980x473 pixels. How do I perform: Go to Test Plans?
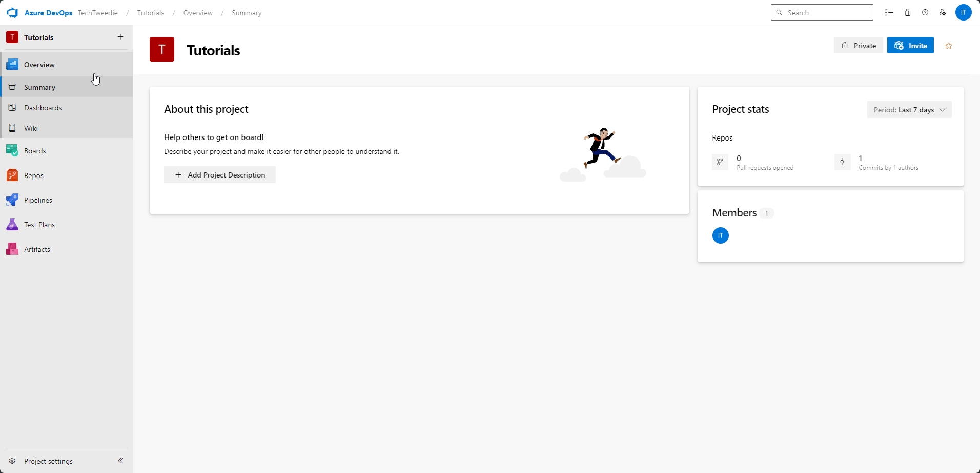pos(39,224)
